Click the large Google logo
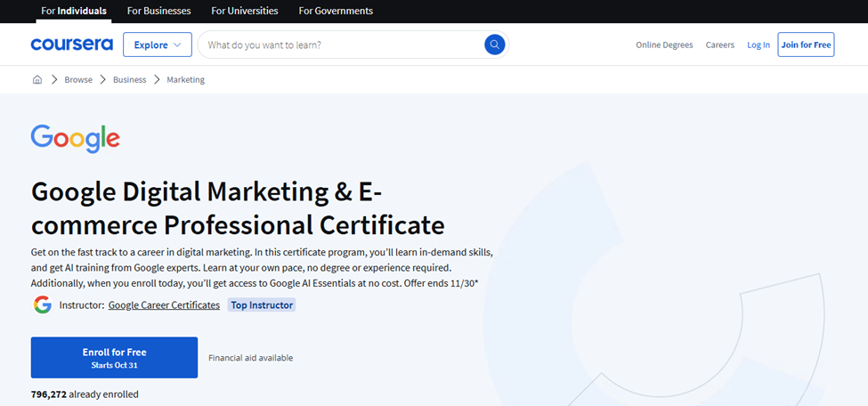 tap(76, 139)
